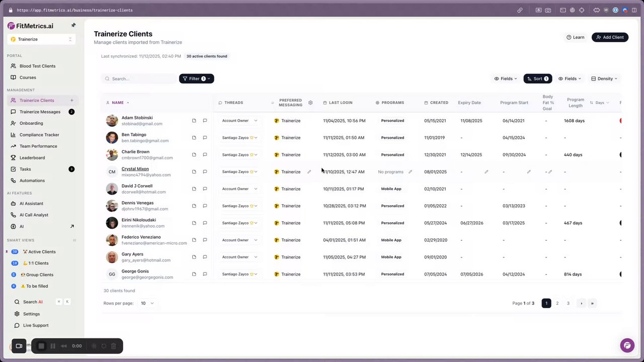Open the Filter dropdown
The width and height of the screenshot is (644, 362).
pyautogui.click(x=196, y=78)
